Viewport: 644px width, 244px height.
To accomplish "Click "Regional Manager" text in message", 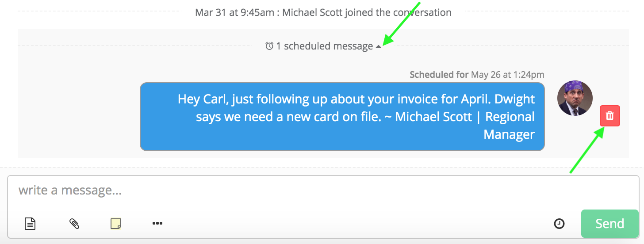I will 510,126.
